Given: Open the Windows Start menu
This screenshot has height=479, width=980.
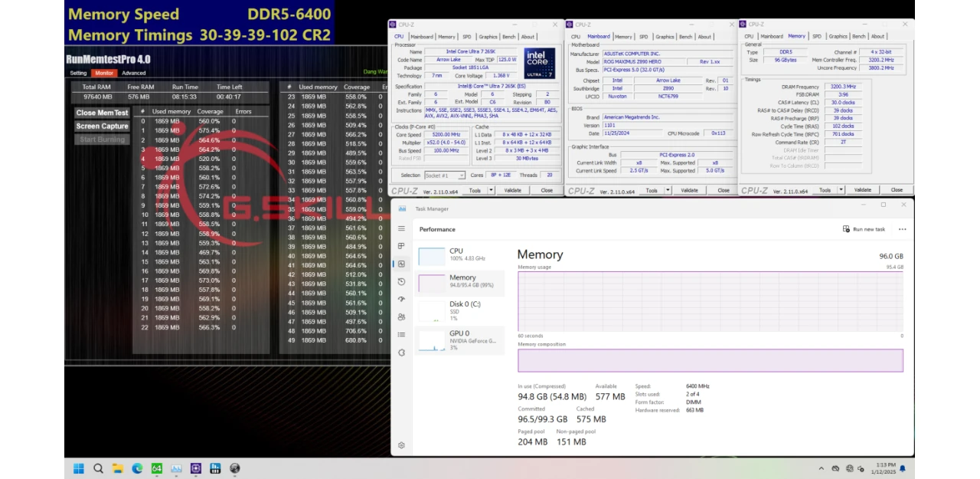Looking at the screenshot, I should tap(78, 468).
